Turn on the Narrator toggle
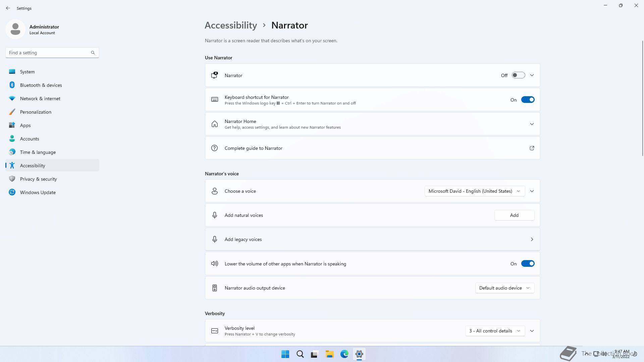644x362 pixels. click(518, 75)
